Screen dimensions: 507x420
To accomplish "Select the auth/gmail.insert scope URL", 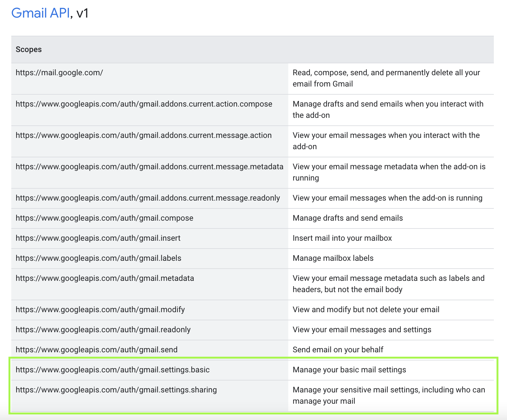I will 98,238.
